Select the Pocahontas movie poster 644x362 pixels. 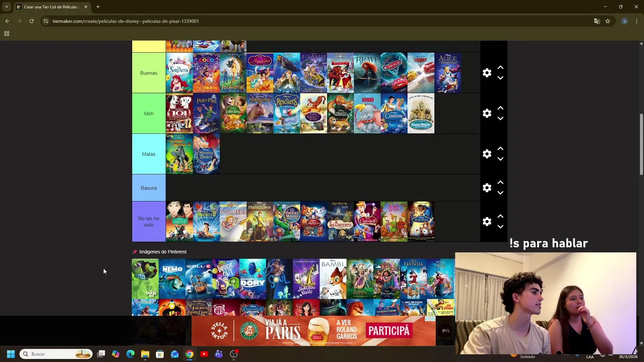(233, 73)
